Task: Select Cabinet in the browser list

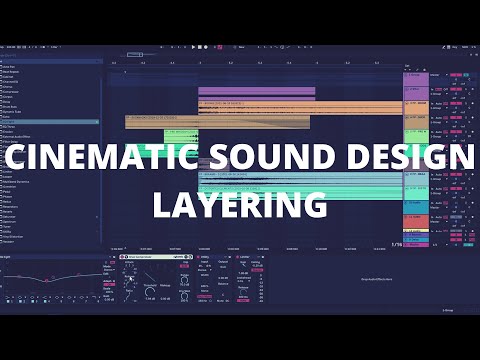Action: [x=8, y=77]
